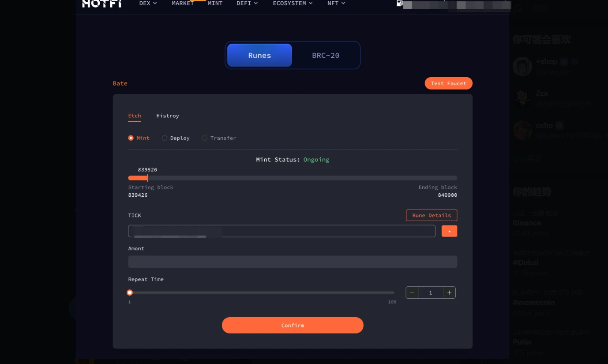Image resolution: width=608 pixels, height=364 pixels.
Task: Click the HOTFI logo in the navbar
Action: click(101, 4)
